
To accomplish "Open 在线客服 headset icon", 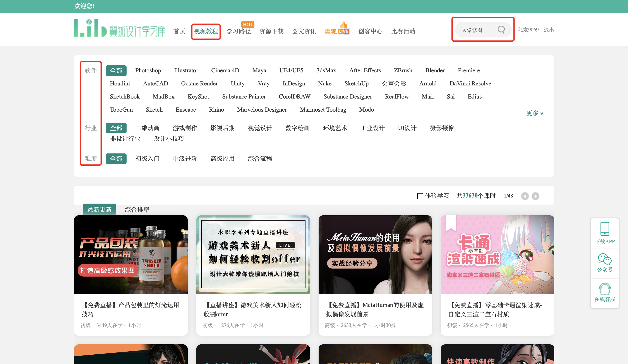I will [x=605, y=289].
